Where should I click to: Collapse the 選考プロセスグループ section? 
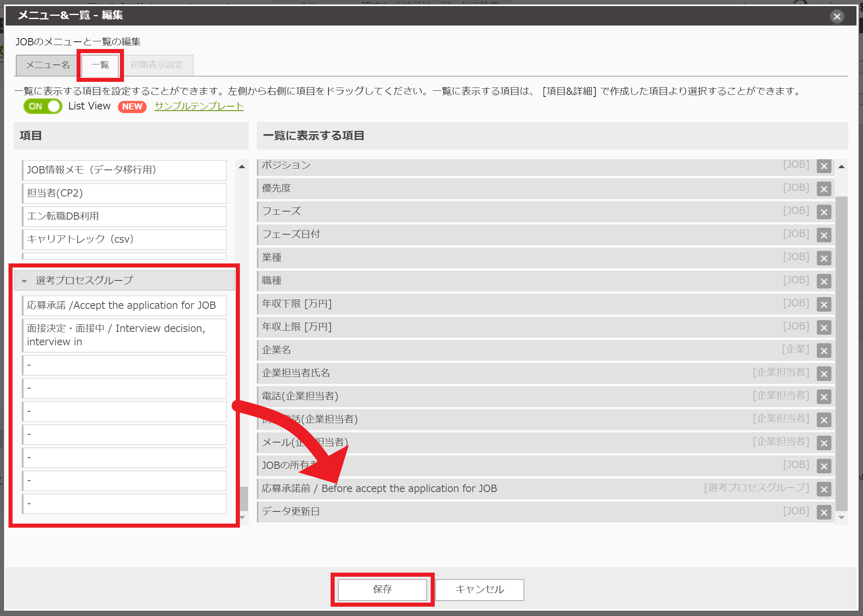point(24,280)
